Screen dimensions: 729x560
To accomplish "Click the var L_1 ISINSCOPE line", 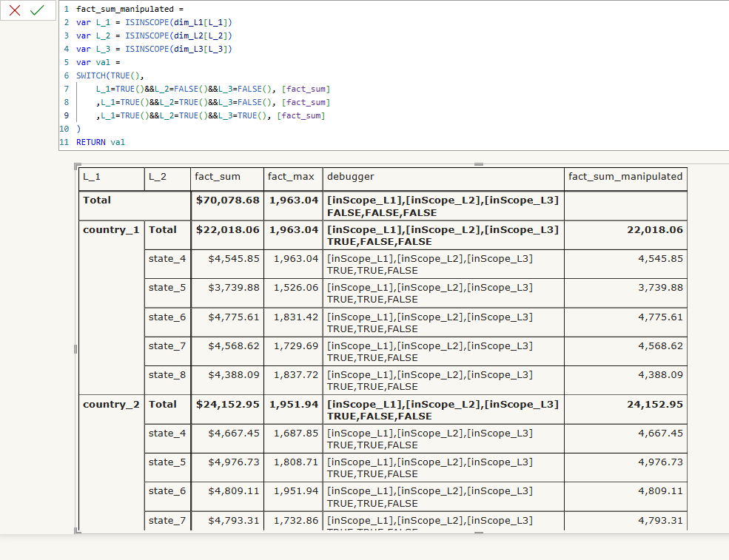I will 154,22.
